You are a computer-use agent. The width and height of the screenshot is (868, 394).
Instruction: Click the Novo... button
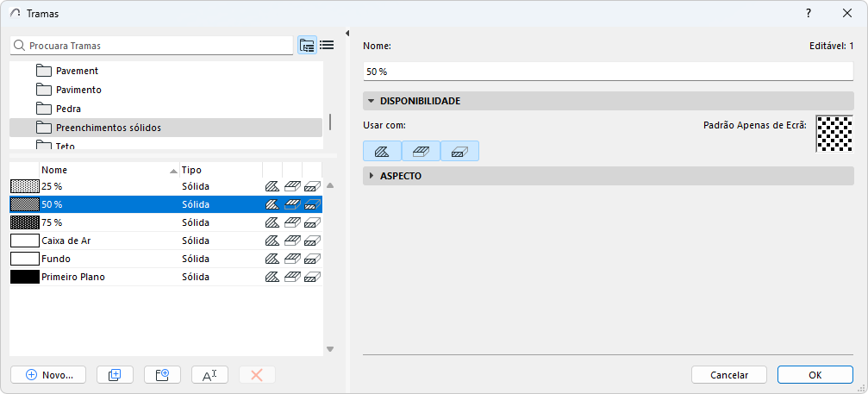point(49,375)
